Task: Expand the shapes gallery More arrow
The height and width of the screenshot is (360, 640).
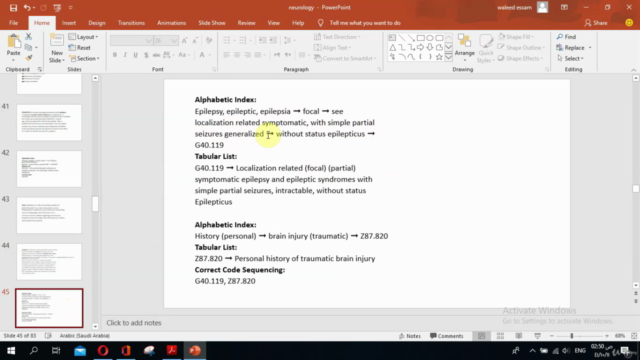Action: (x=449, y=57)
